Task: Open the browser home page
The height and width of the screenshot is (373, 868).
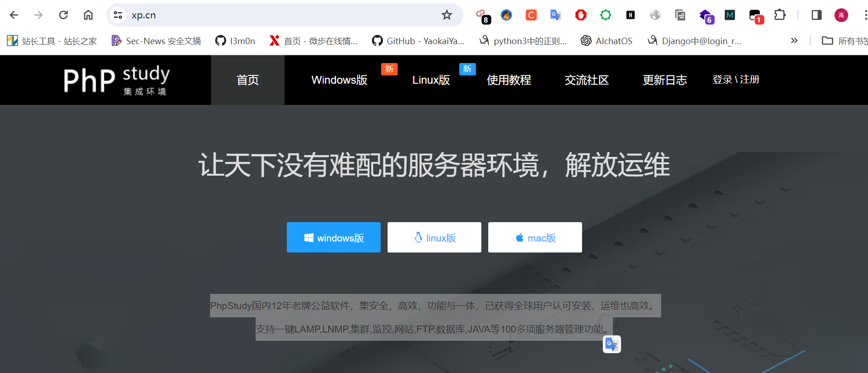Action: (x=88, y=15)
